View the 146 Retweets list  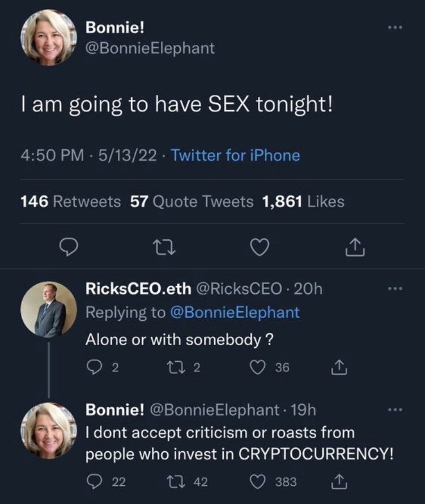tap(71, 201)
